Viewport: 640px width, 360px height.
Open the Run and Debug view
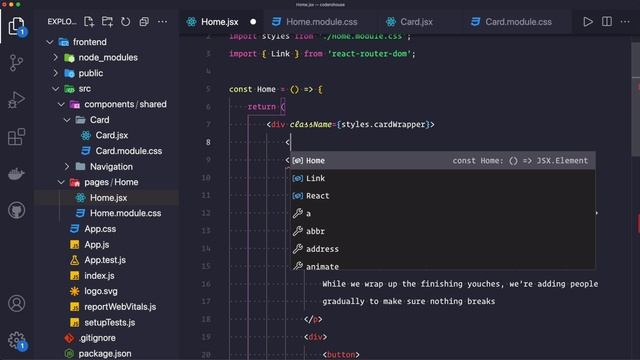point(16,100)
